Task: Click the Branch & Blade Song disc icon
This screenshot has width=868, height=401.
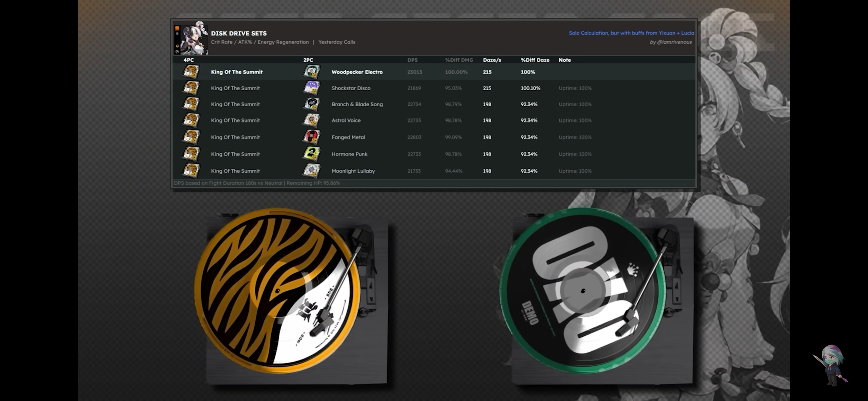Action: (x=312, y=104)
